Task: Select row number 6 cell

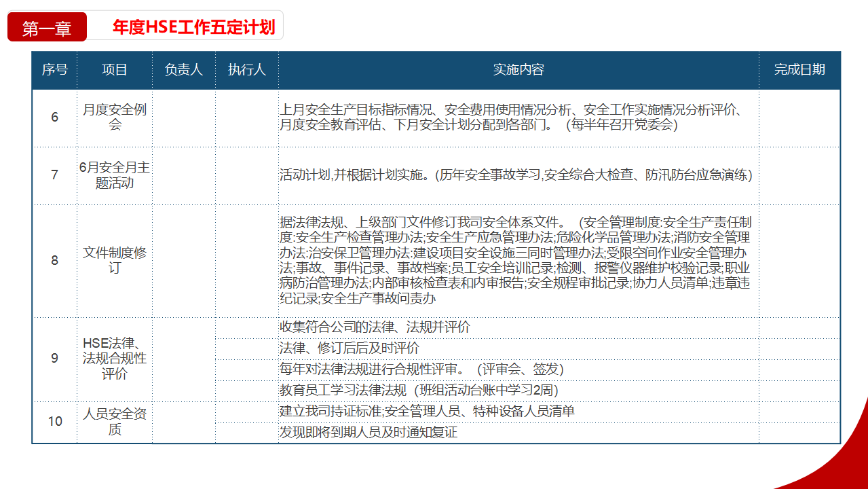Action: click(54, 117)
